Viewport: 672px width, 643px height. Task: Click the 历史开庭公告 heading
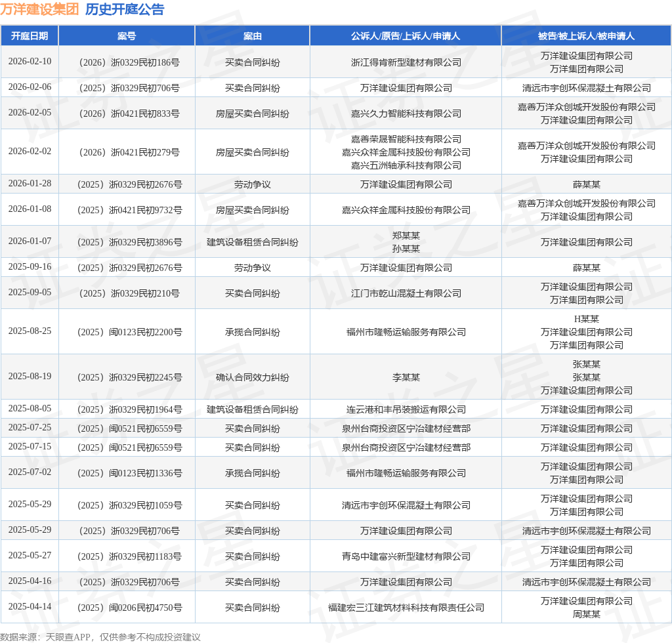[125, 9]
